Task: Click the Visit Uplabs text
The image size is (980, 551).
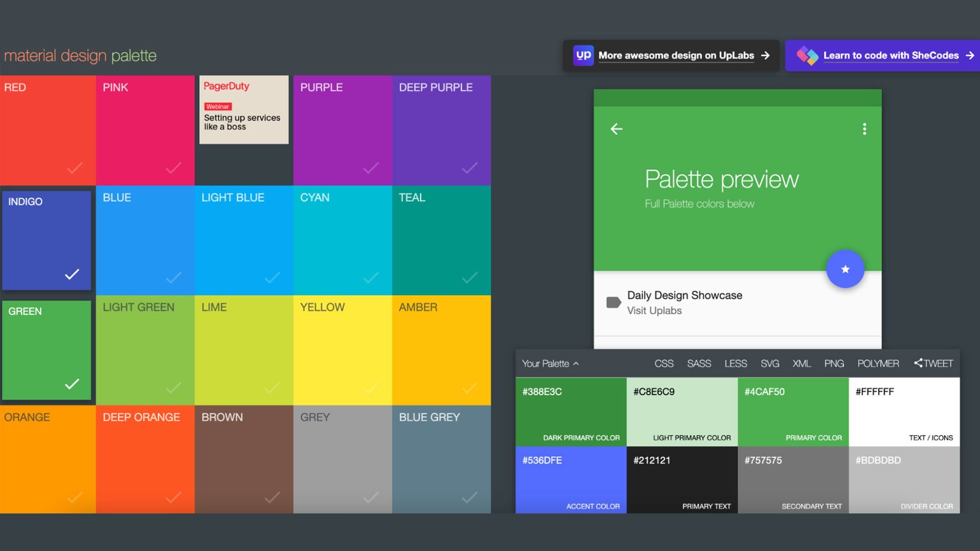Action: (654, 310)
